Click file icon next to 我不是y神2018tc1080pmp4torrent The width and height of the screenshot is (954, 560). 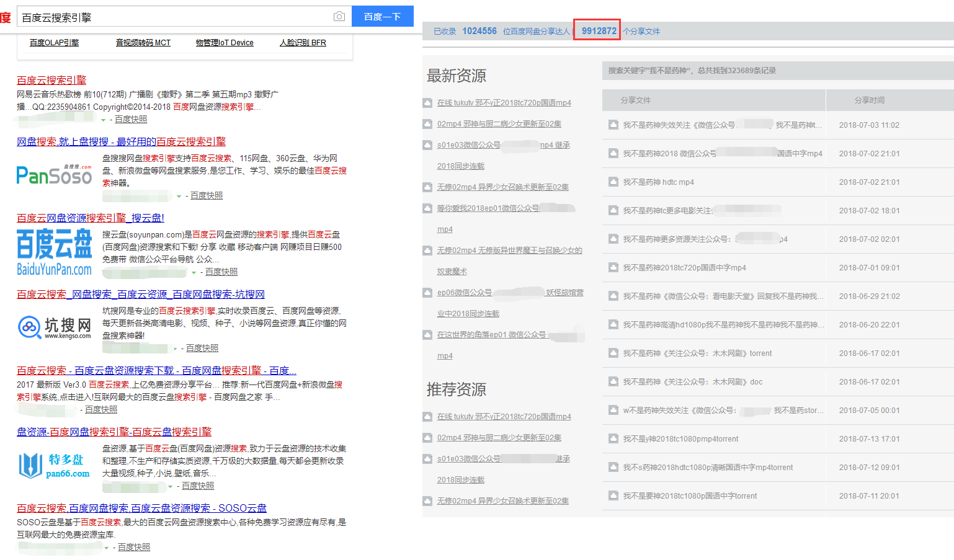[x=613, y=438]
